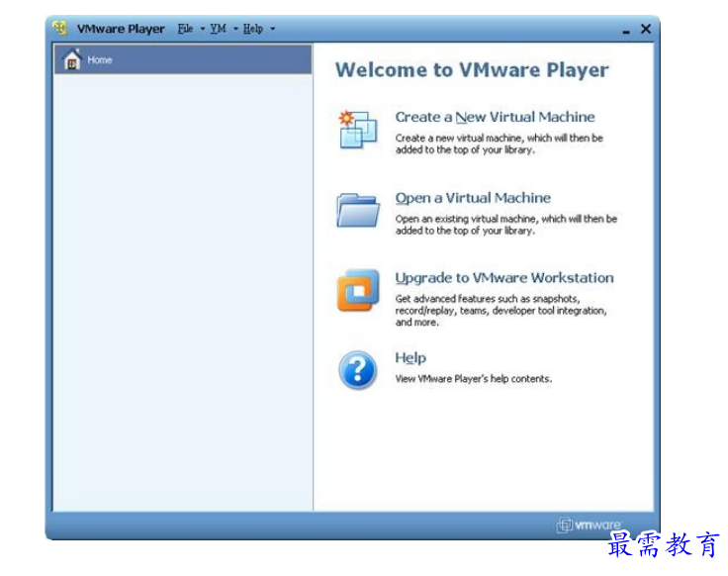728x576 pixels.
Task: Click the open folder icon for Open a Virtual Machine
Action: (358, 211)
